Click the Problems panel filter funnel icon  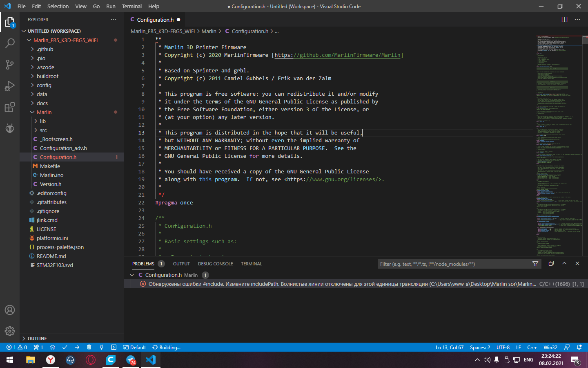click(x=535, y=264)
